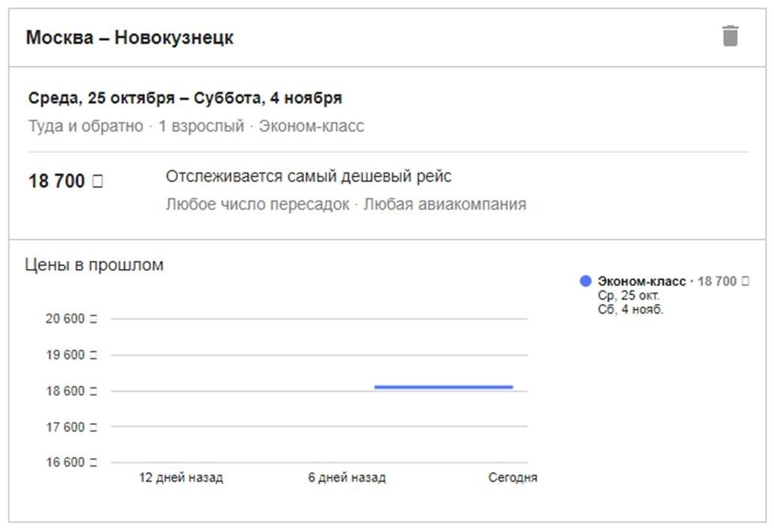Click blue price history line in chart
774x532 pixels.
click(443, 387)
